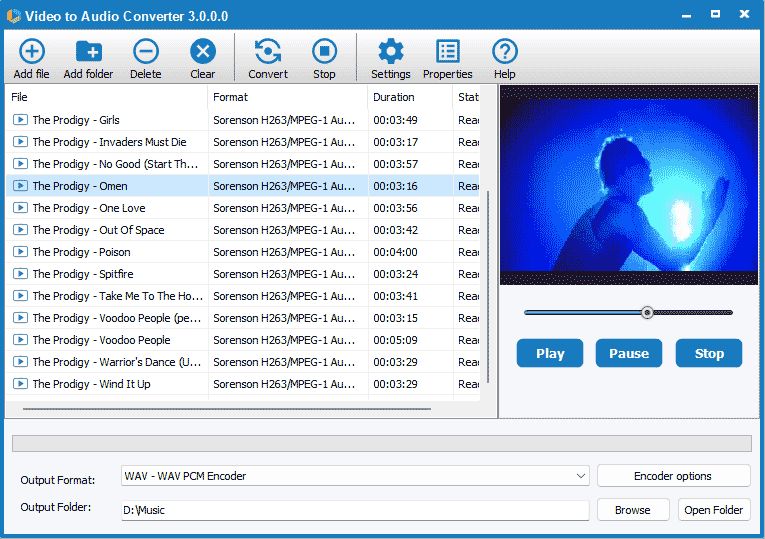Select the row The Prodigy - Girls
This screenshot has width=765, height=539.
[243, 120]
